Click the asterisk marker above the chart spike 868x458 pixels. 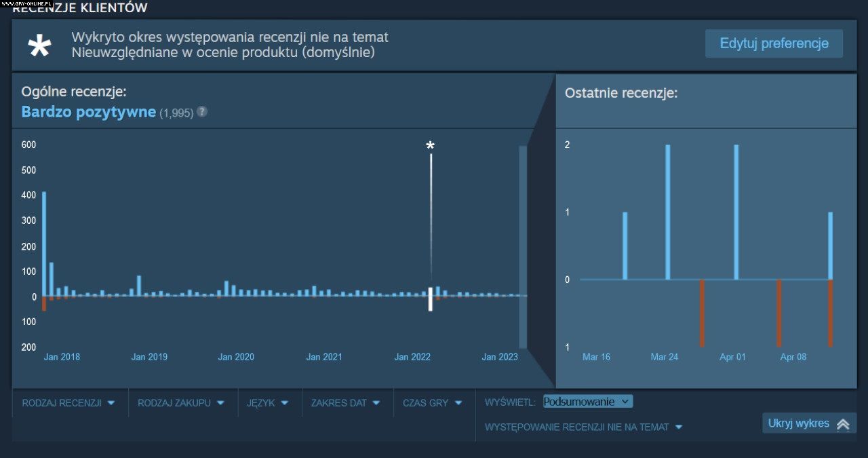coord(430,146)
